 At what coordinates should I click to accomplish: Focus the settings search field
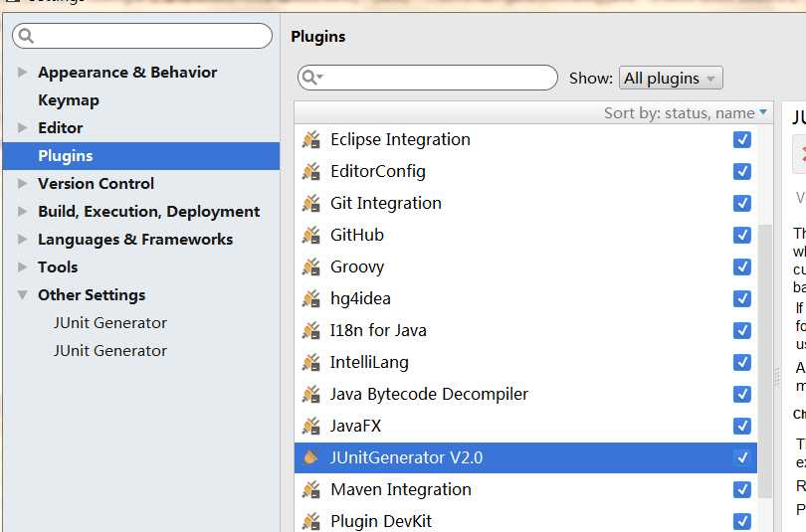point(142,36)
